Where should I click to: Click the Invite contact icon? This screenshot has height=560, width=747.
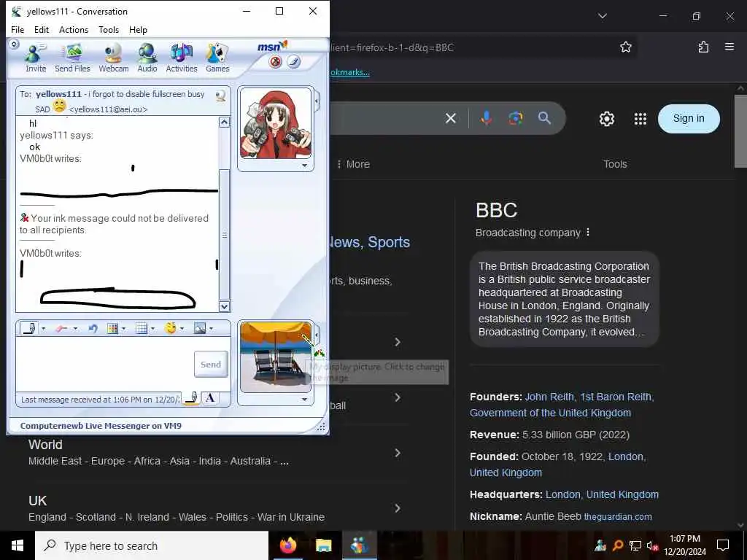point(35,58)
